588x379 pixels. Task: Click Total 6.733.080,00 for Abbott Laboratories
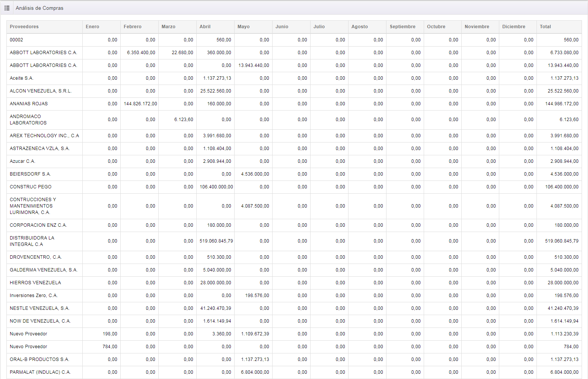click(x=564, y=53)
